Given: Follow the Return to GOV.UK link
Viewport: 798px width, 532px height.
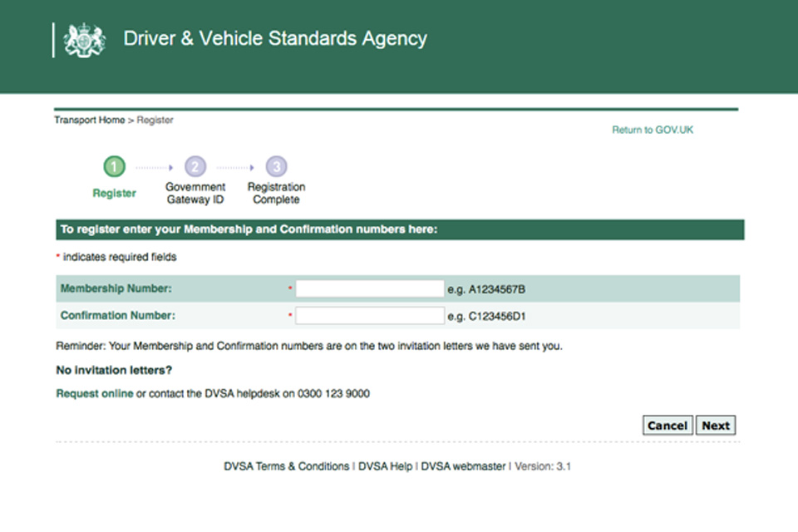Looking at the screenshot, I should pyautogui.click(x=653, y=130).
